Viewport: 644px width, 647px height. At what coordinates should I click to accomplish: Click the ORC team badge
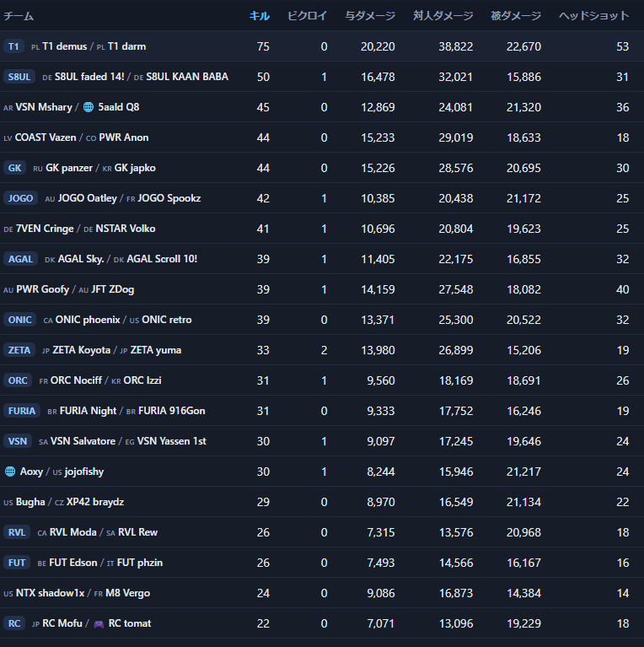(18, 380)
